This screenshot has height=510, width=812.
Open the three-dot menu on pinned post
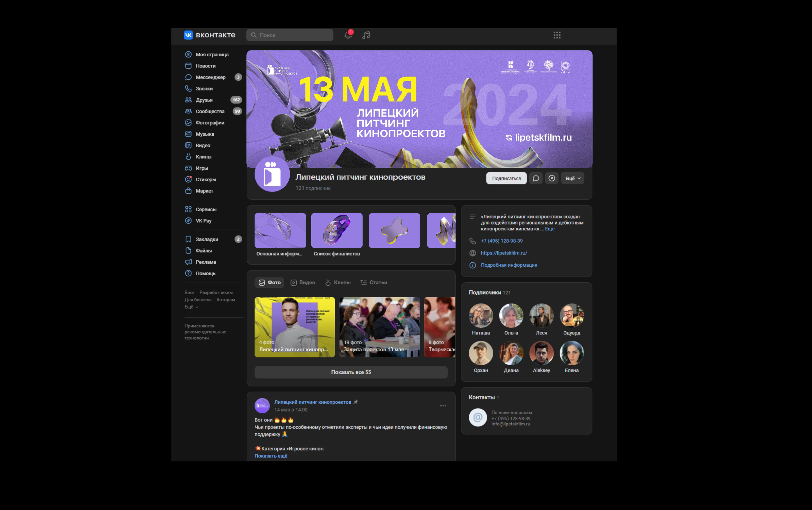point(443,406)
